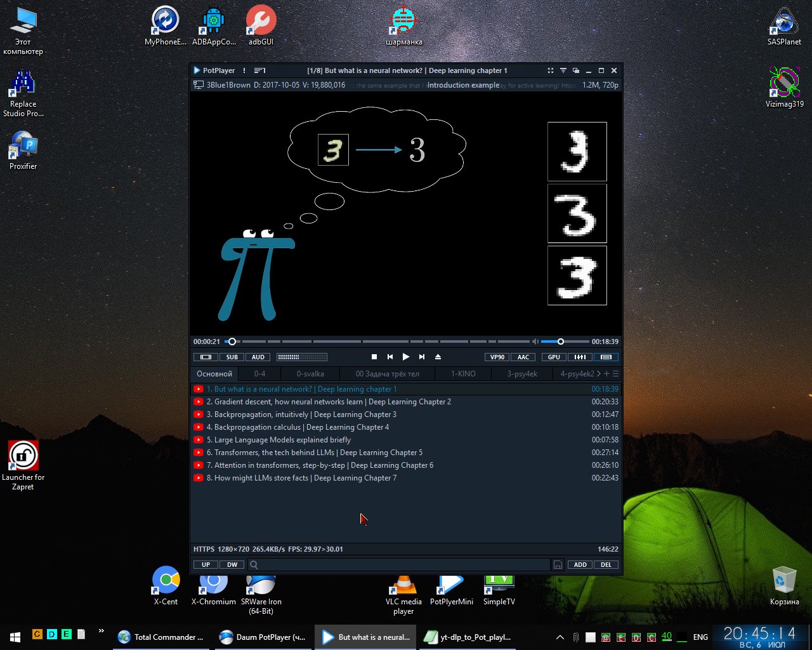Click the volume slider handle

561,342
